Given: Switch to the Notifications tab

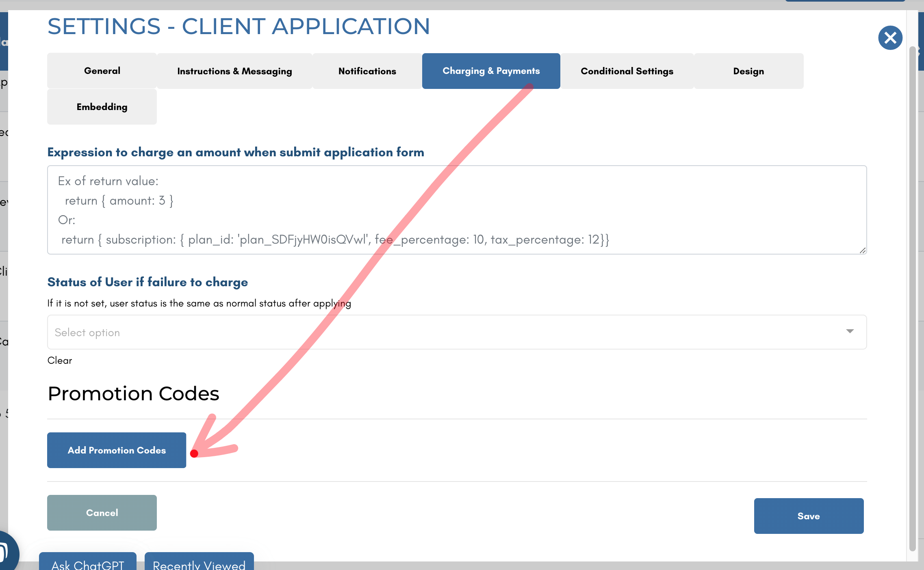Looking at the screenshot, I should (x=367, y=71).
